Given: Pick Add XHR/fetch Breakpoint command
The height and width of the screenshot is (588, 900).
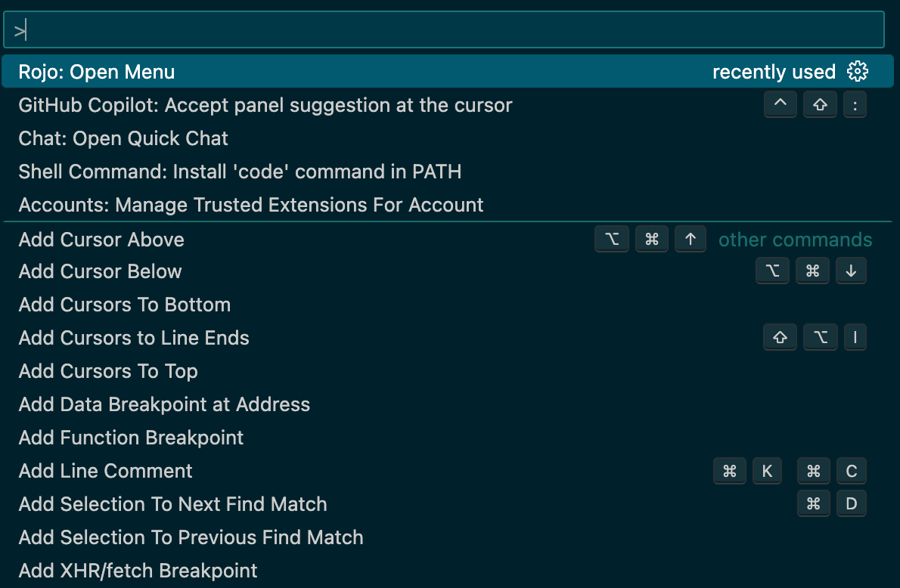Looking at the screenshot, I should click(138, 571).
